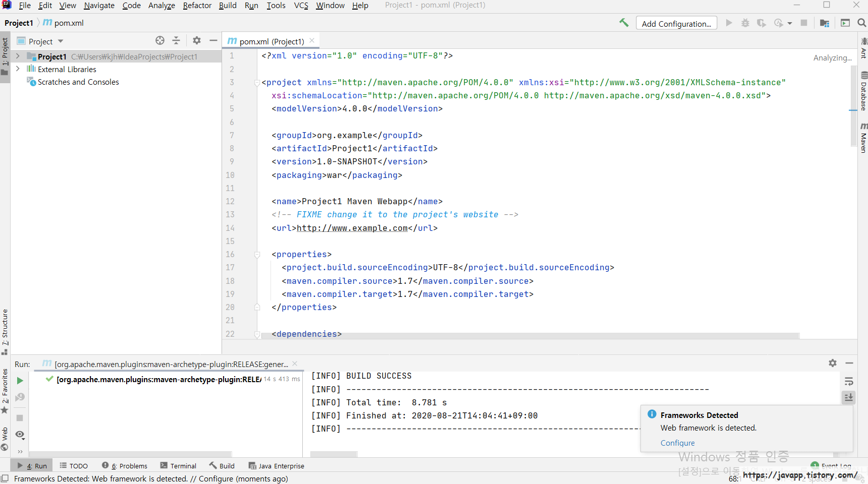This screenshot has height=484, width=868.
Task: Click the pom.xml breadcrumb in navigation bar
Action: (x=64, y=23)
